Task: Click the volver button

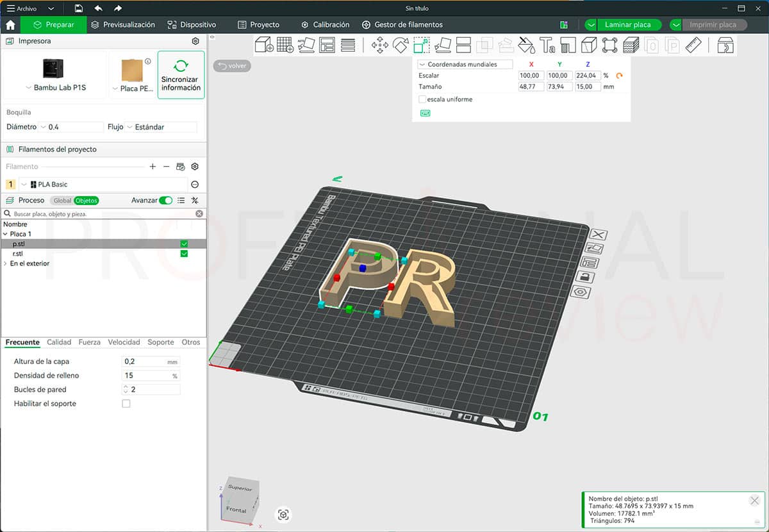Action: tap(232, 65)
